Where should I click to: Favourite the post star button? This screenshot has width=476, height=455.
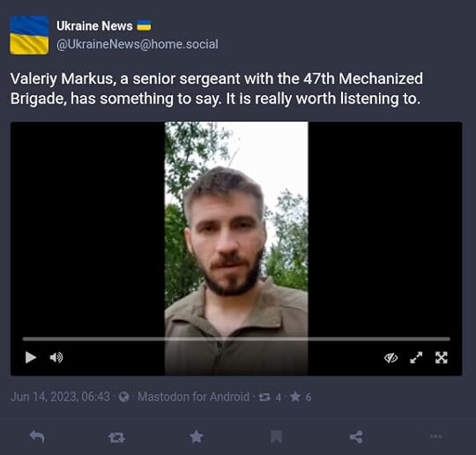click(x=197, y=436)
